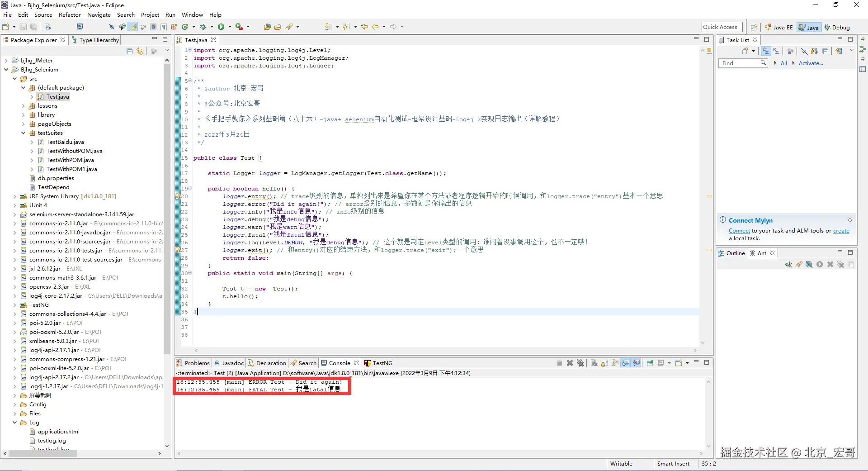Click the Open Type toolbar icon
Screen dimensions: 868x471
(x=268, y=27)
